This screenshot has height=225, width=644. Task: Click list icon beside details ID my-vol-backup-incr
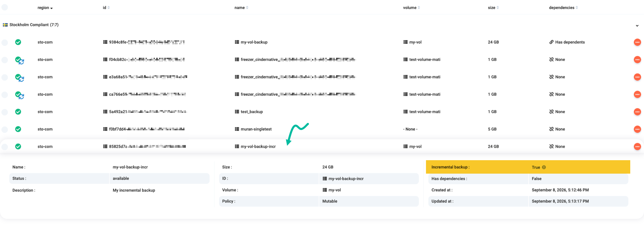pos(325,179)
